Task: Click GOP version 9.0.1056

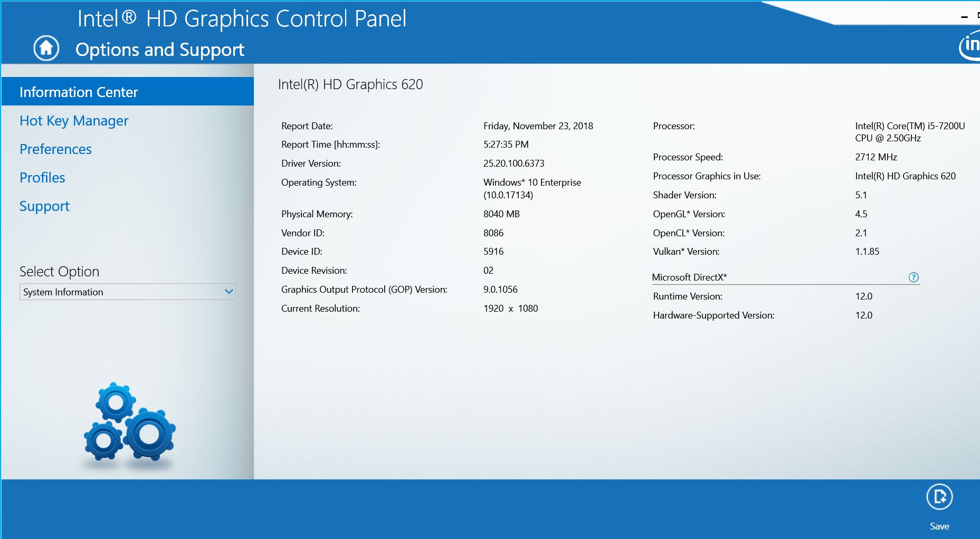Action: [500, 290]
